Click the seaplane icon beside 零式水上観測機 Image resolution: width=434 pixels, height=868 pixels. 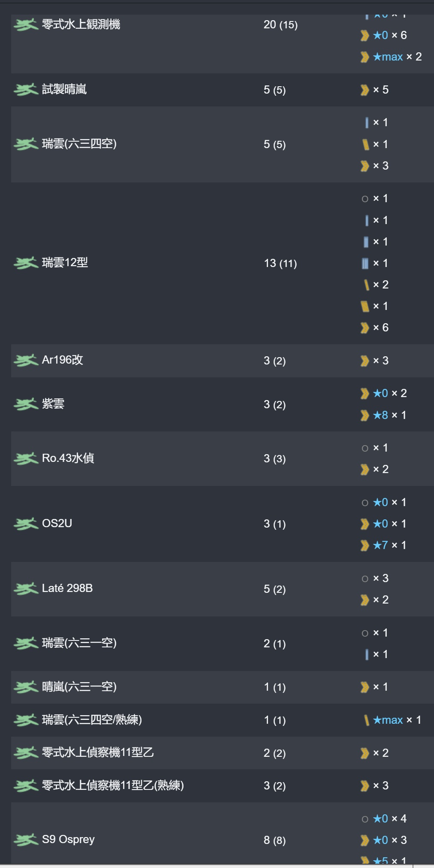(26, 25)
